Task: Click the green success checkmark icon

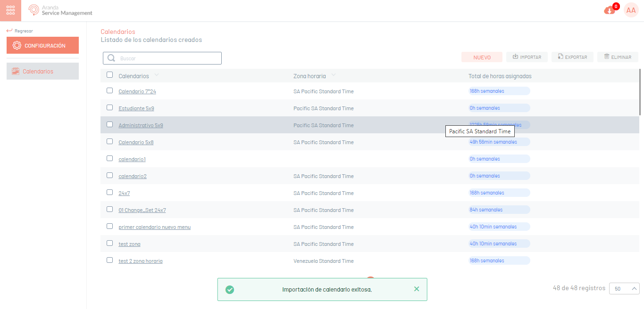Action: tap(230, 290)
